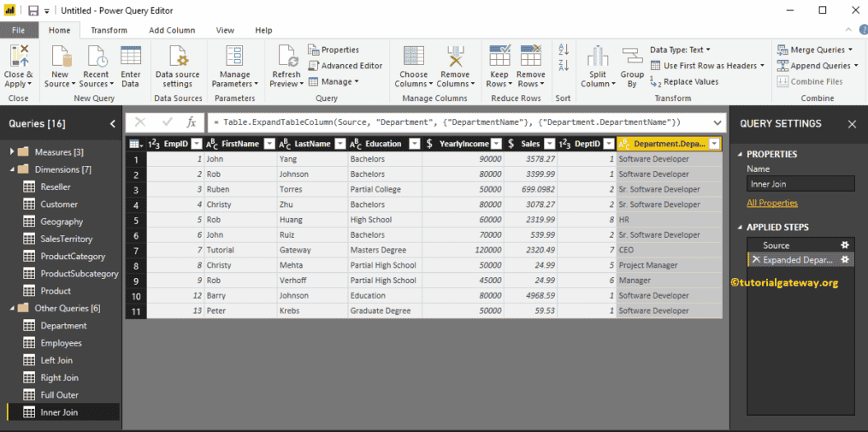868x432 pixels.
Task: Open the Data Type: Text dropdown
Action: (681, 50)
